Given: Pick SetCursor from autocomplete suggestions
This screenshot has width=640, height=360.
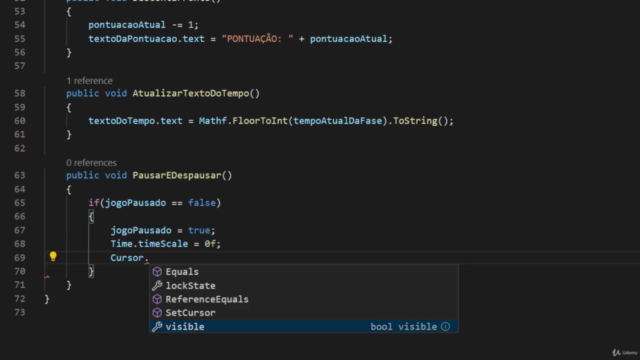Looking at the screenshot, I should click(x=304, y=313).
